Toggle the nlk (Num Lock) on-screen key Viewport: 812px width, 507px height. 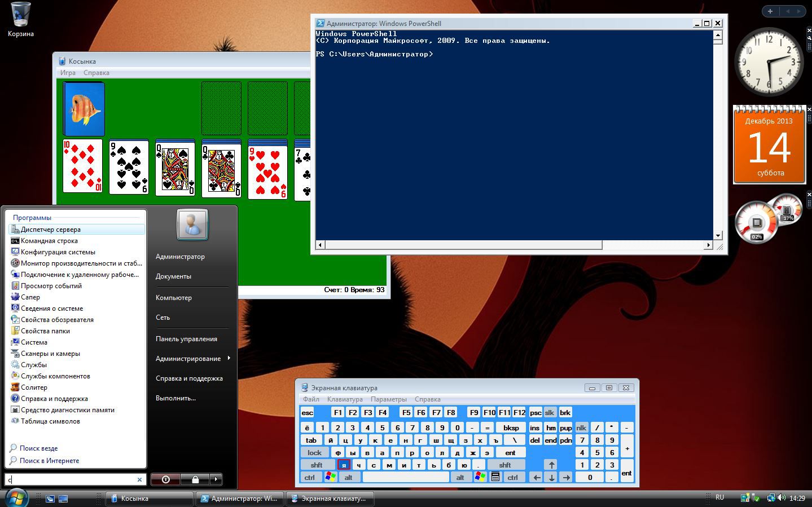click(581, 427)
